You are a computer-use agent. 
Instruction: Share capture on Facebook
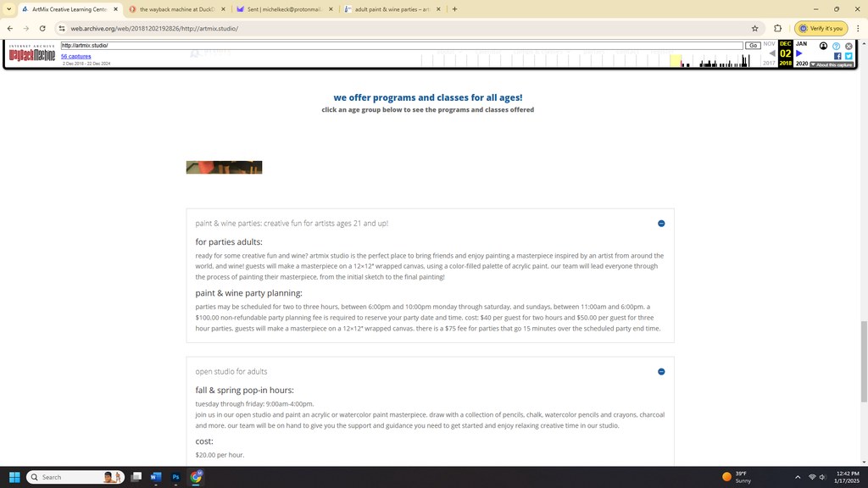point(837,56)
